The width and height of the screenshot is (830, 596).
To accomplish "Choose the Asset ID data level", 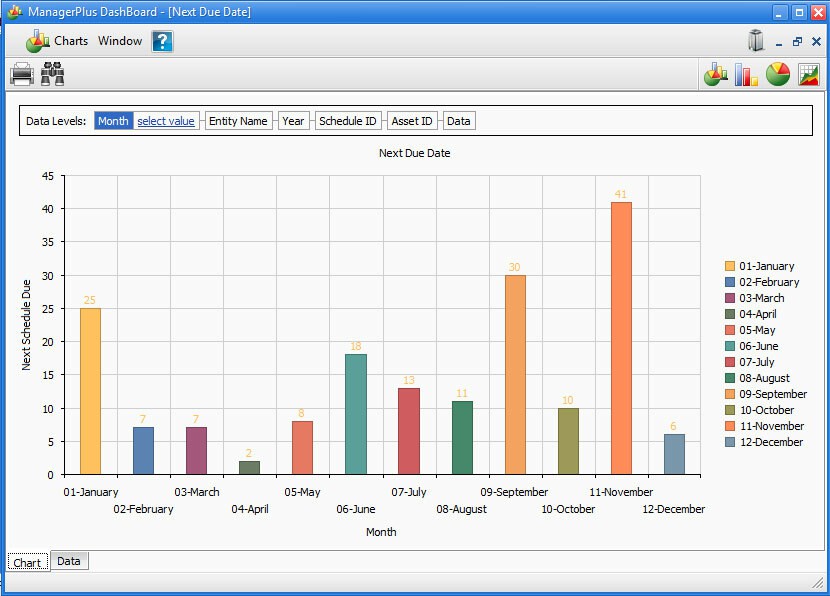I will (x=412, y=121).
